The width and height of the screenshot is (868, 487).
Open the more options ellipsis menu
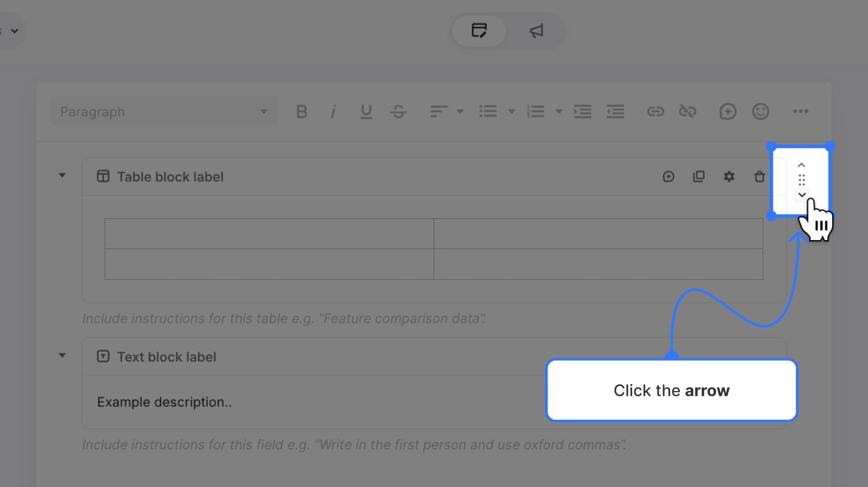coord(801,111)
